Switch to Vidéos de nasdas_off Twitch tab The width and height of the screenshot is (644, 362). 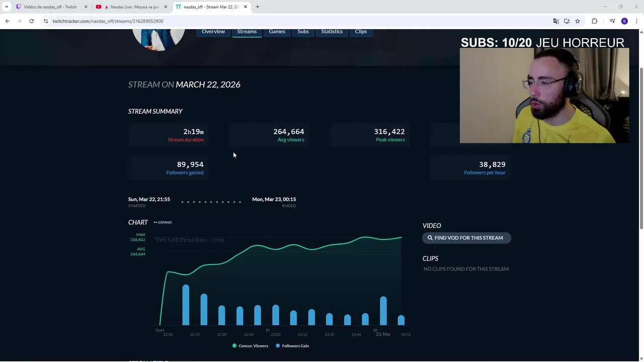(51, 7)
